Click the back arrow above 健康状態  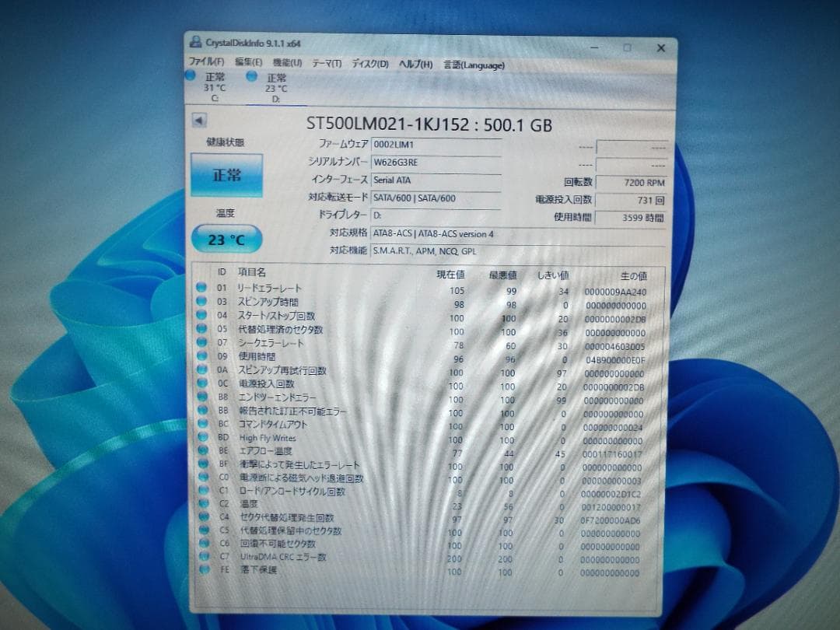(x=201, y=121)
